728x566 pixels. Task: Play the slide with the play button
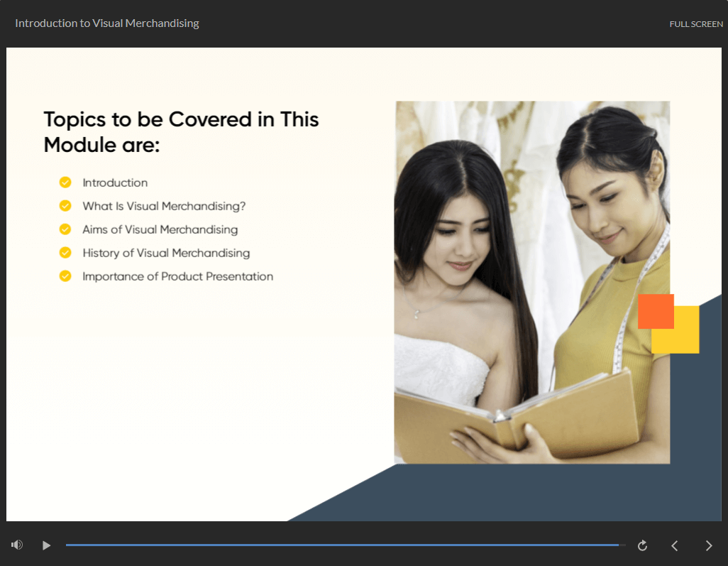tap(46, 545)
